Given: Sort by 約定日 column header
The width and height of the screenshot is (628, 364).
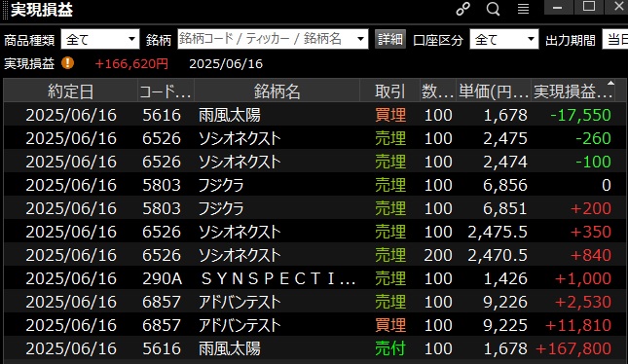Looking at the screenshot, I should click(x=70, y=91).
